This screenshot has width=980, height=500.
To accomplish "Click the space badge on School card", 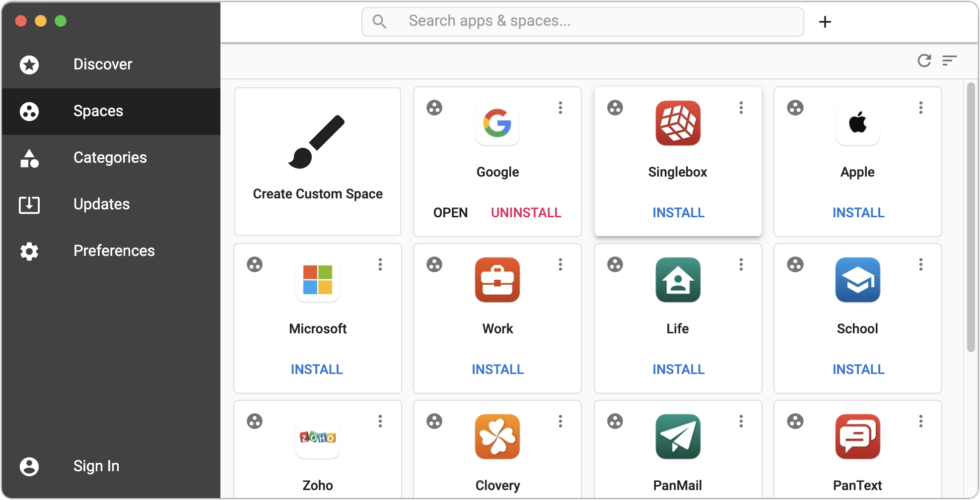I will (x=795, y=264).
